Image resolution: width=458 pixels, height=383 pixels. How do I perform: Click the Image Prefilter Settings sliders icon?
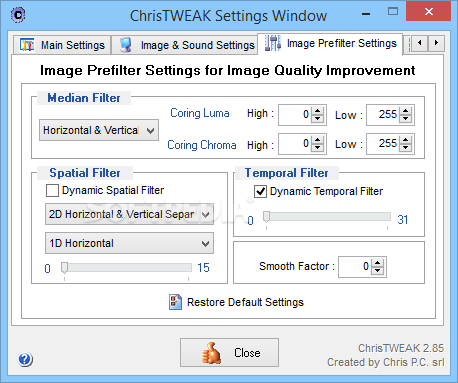[273, 43]
